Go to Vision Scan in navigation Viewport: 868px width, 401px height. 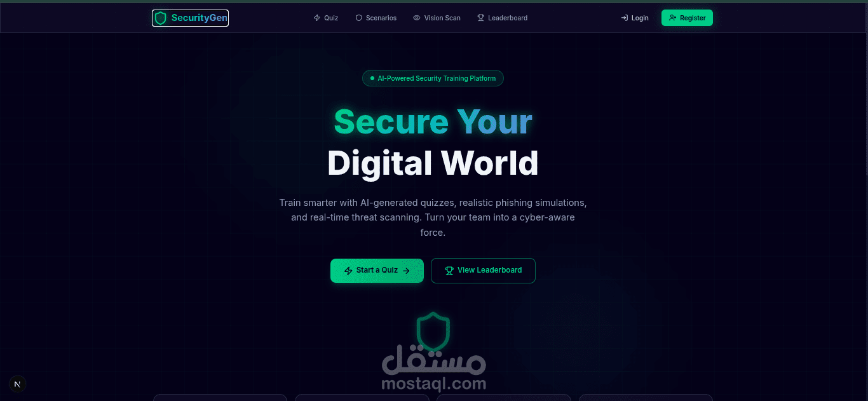437,18
